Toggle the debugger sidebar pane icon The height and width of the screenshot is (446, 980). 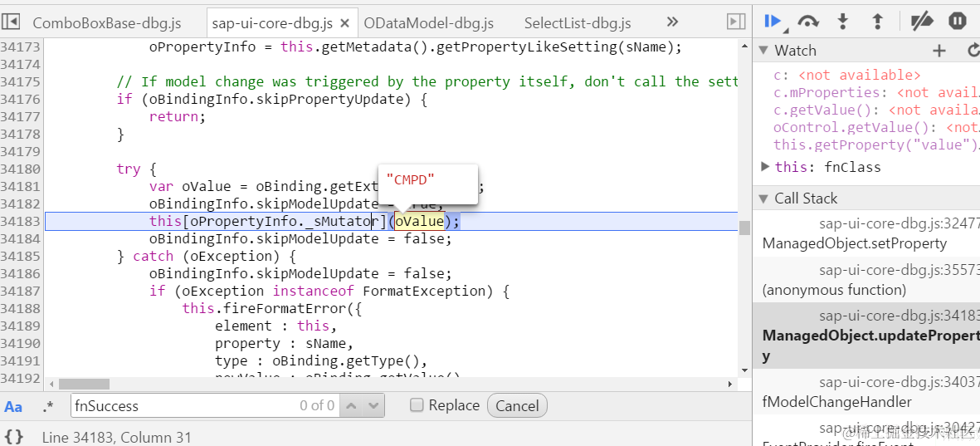tap(736, 22)
